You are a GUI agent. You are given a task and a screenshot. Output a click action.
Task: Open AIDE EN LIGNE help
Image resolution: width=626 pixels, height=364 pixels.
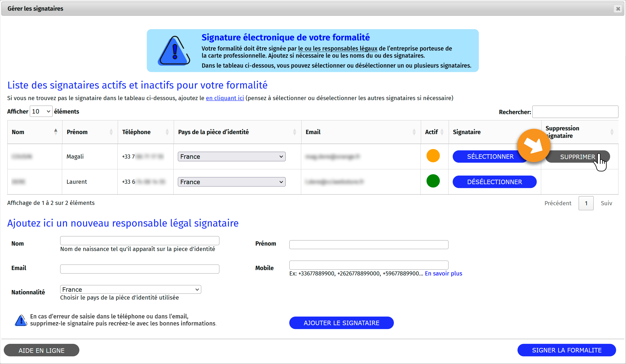tap(41, 350)
